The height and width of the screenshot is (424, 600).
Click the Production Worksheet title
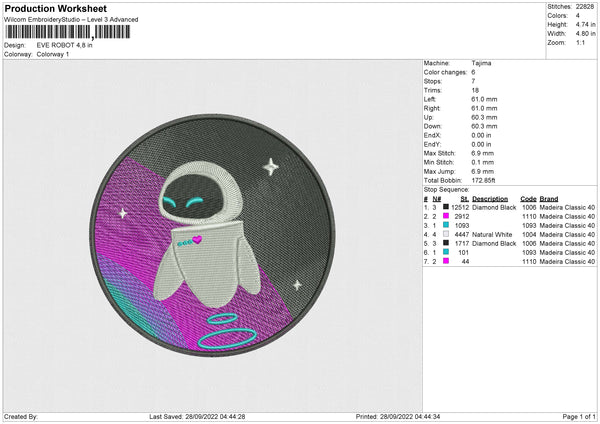point(55,9)
